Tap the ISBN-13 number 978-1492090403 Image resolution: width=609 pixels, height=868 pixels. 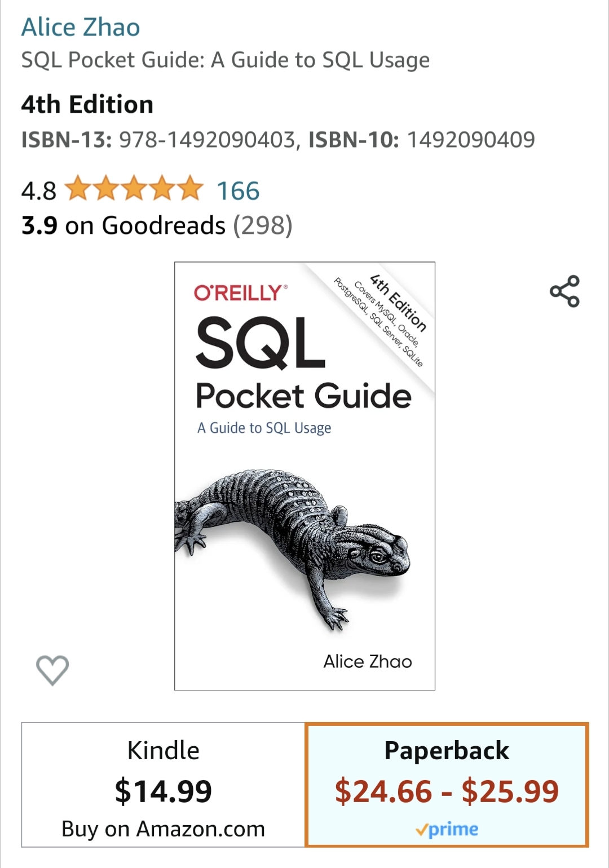pyautogui.click(x=207, y=140)
